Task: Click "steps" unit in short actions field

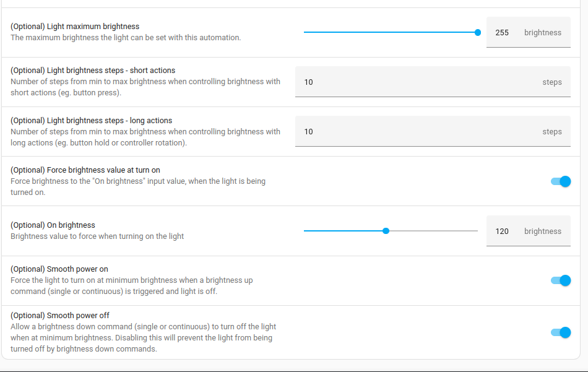Action: click(x=552, y=82)
